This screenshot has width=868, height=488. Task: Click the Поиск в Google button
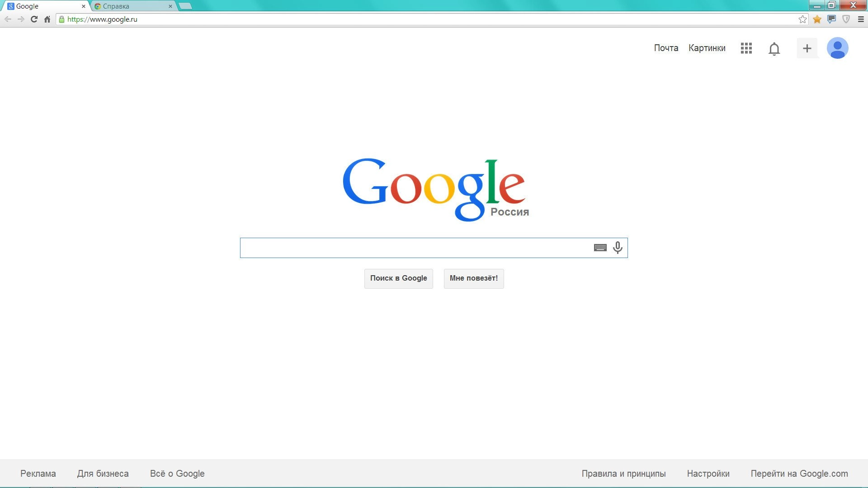(399, 278)
